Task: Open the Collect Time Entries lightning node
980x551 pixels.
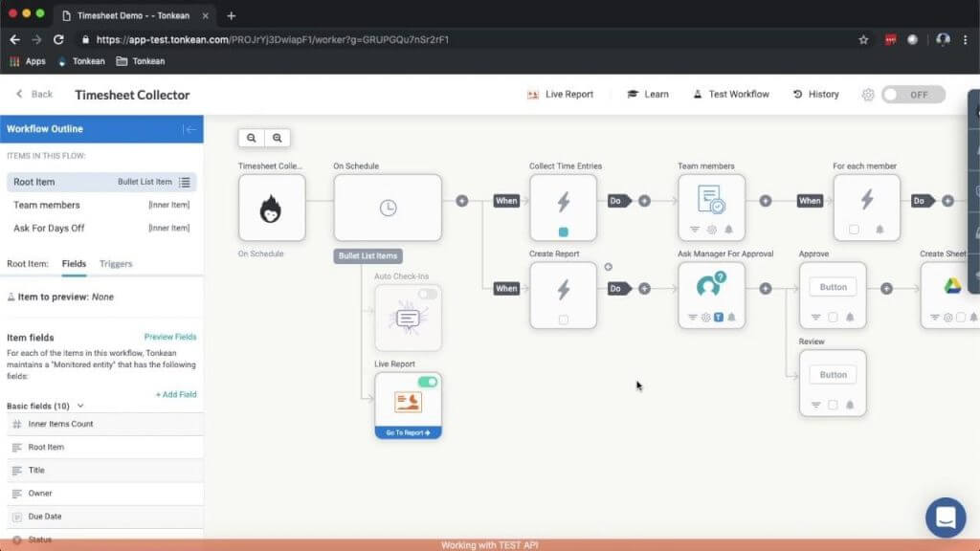Action: [563, 208]
